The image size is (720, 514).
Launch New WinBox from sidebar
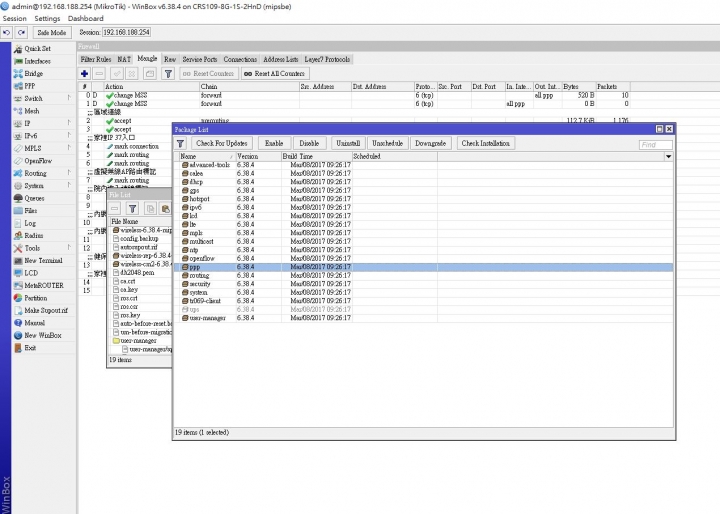(x=43, y=335)
